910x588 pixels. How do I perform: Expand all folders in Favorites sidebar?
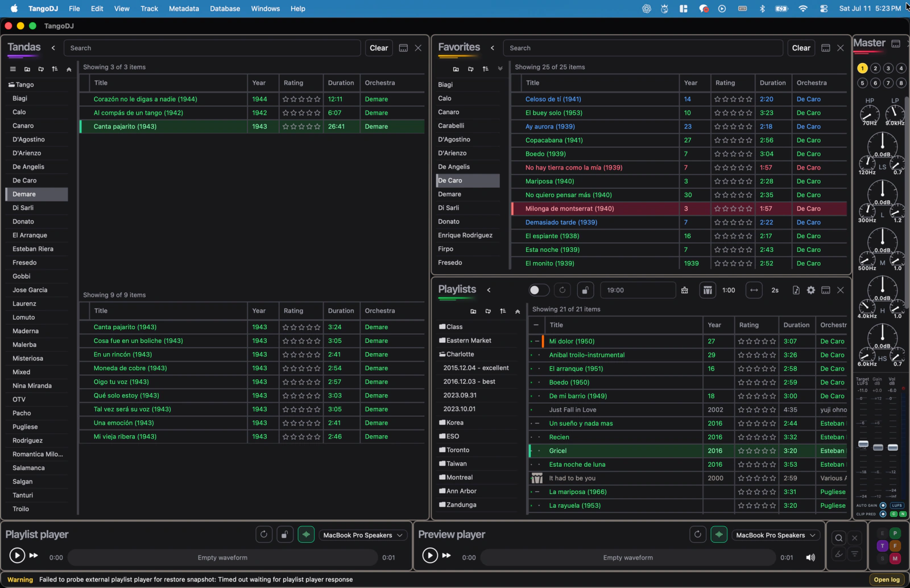click(x=500, y=69)
